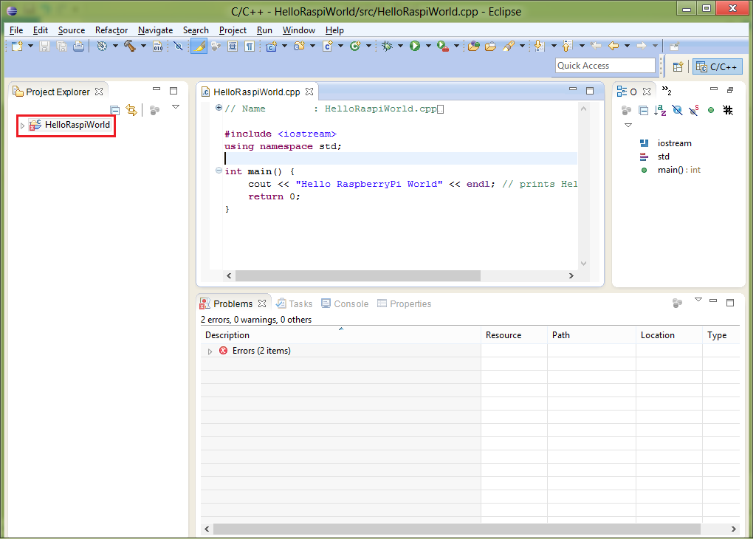The image size is (756, 539).
Task: Collapse the main() function fold marker
Action: [219, 170]
